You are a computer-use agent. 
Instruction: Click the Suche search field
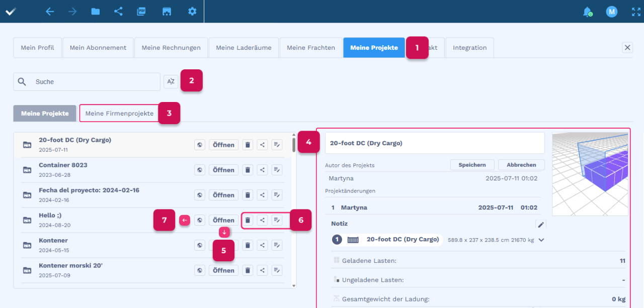93,82
